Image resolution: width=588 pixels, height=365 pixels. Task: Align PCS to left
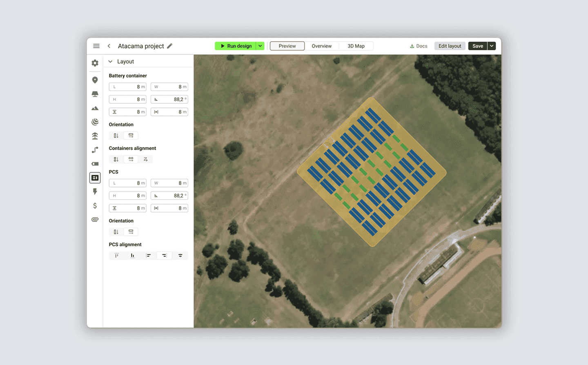click(x=148, y=256)
